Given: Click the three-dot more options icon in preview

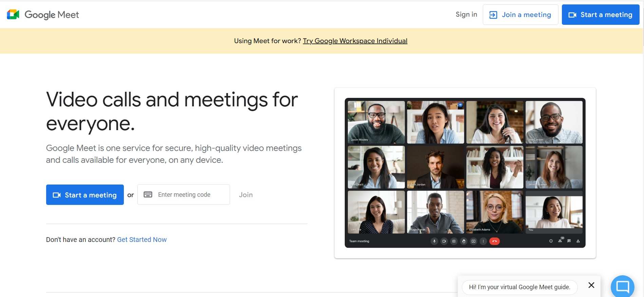Looking at the screenshot, I should pos(484,241).
